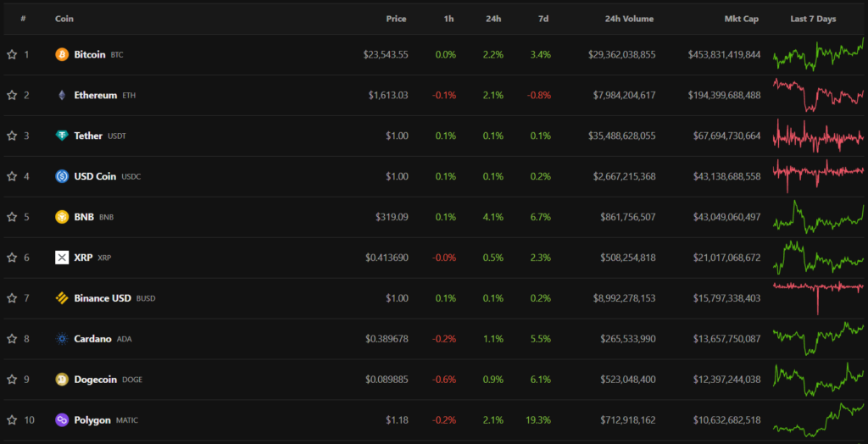This screenshot has width=868, height=444.
Task: Open the Ethereum coin page link
Action: (96, 95)
